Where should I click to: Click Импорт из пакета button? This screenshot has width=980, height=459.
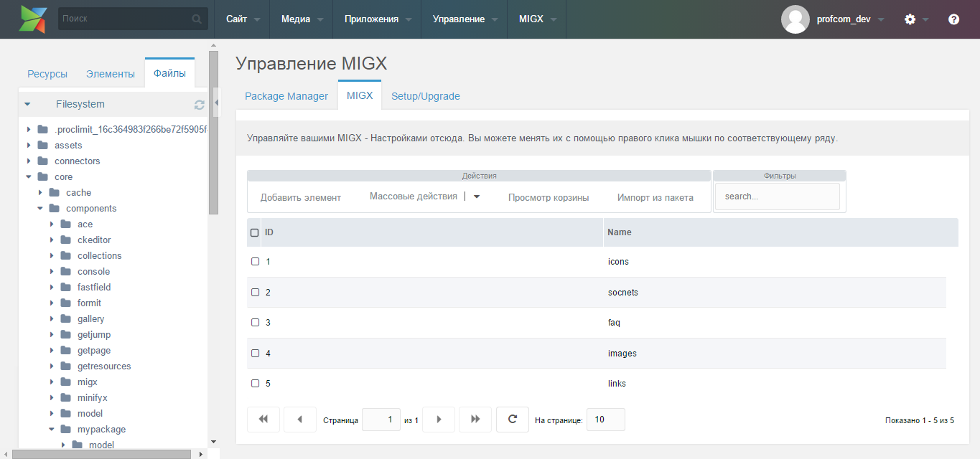coord(655,197)
